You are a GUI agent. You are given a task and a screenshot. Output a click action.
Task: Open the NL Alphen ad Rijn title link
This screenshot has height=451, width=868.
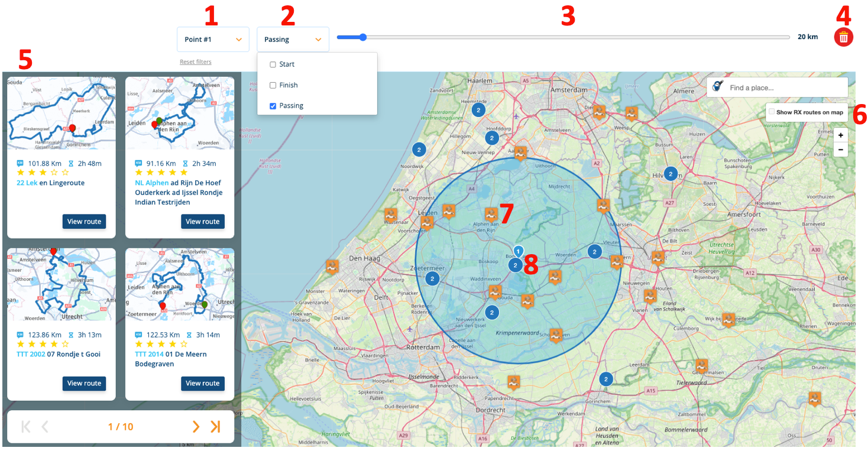click(x=179, y=193)
